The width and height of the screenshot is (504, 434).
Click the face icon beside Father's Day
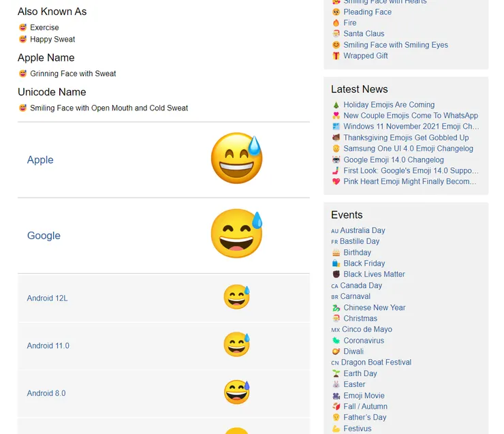[x=336, y=418]
